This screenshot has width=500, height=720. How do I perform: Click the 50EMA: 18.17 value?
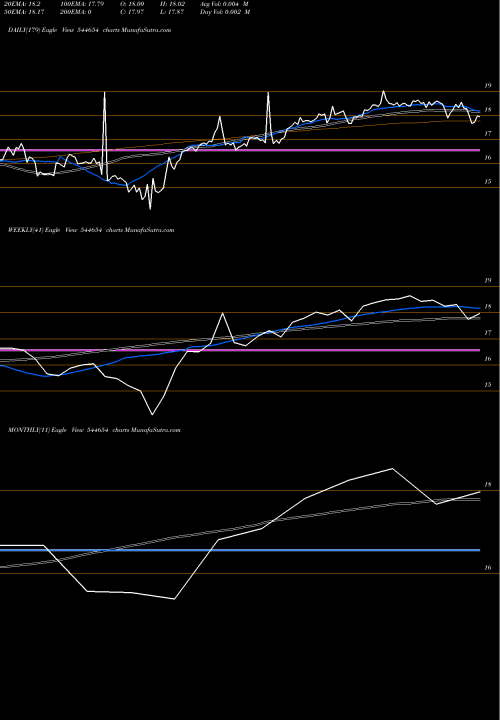tap(24, 12)
